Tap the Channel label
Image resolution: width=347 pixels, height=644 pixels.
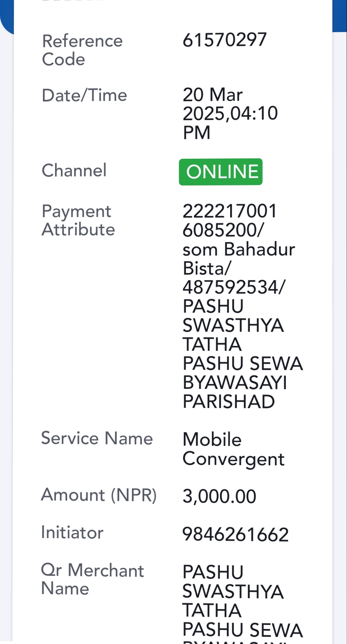74,170
